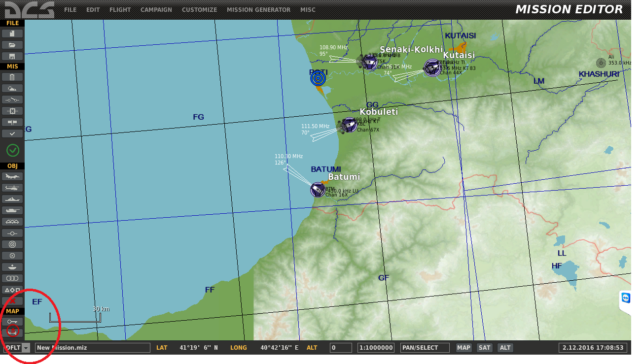Click the green circle fly-mission checkmark
The height and width of the screenshot is (364, 642).
click(x=13, y=150)
